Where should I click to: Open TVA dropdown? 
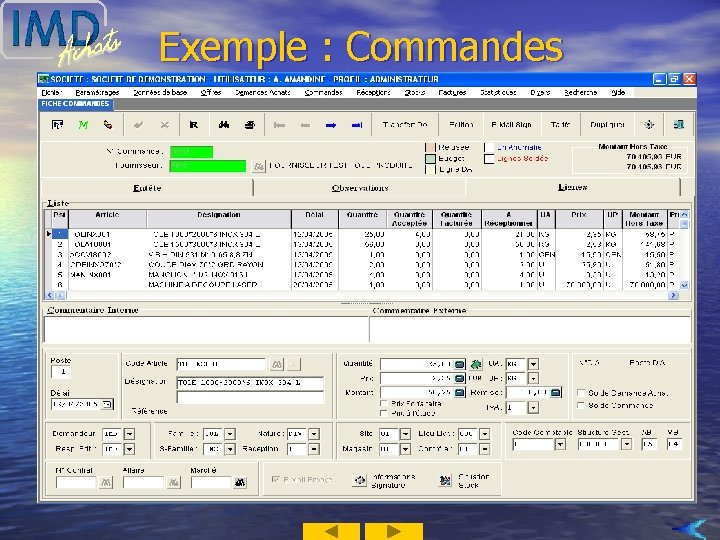(533, 407)
